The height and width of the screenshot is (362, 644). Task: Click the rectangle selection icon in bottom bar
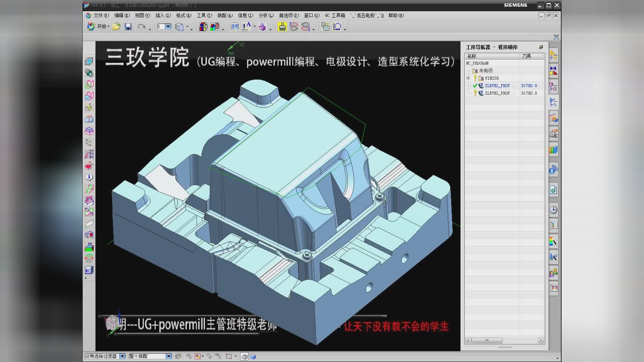(229, 356)
